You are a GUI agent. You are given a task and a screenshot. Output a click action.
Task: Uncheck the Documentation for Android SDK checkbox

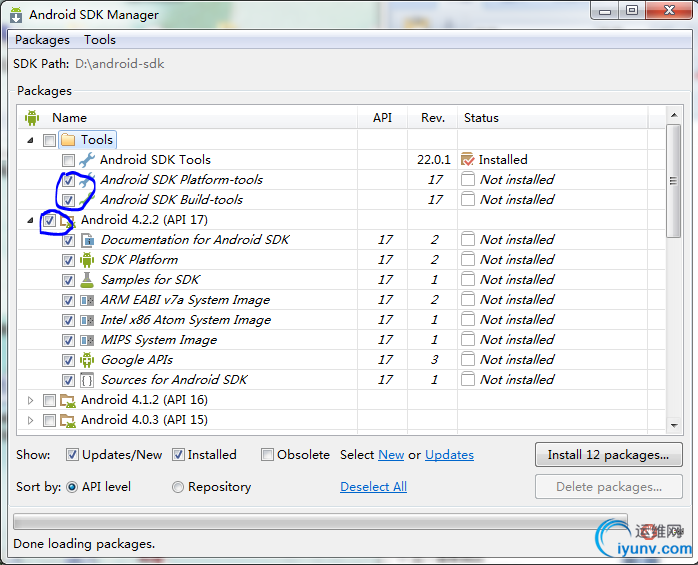(x=68, y=240)
